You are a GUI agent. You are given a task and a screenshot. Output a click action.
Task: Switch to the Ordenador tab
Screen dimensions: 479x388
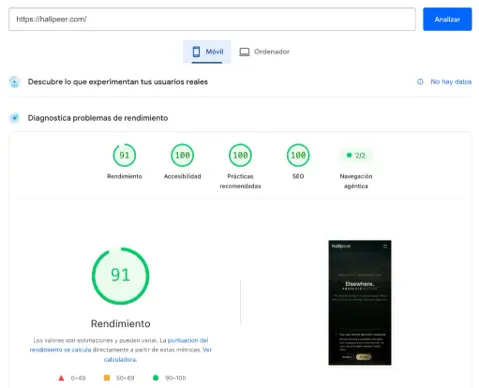point(264,52)
